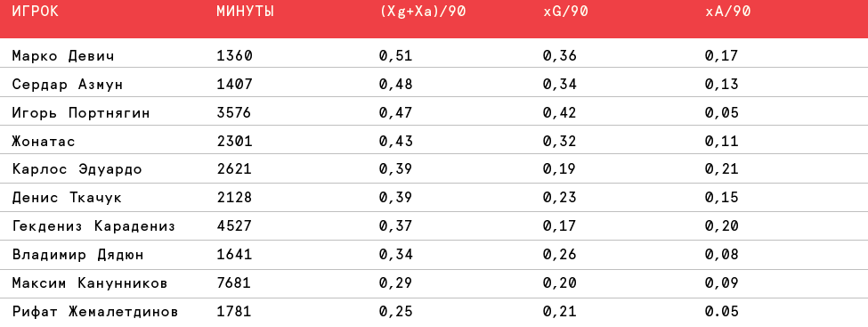Click the xA/90 column header
Image resolution: width=868 pixels, height=327 pixels.
(x=728, y=12)
